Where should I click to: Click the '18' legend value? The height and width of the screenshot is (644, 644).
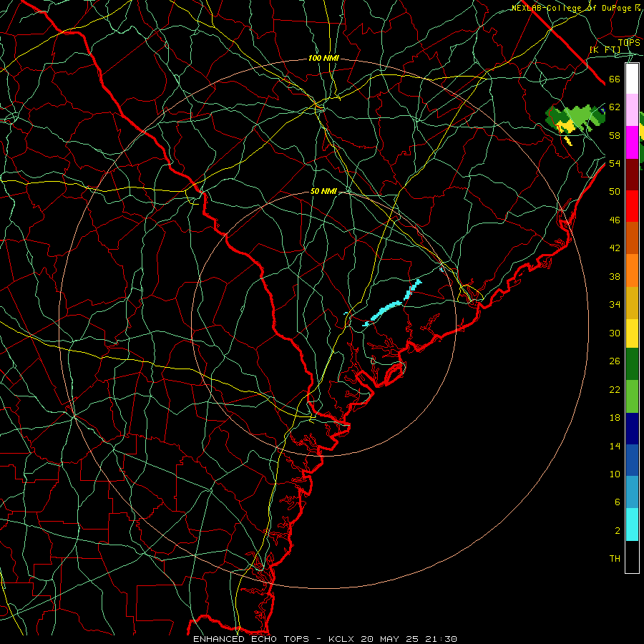(615, 418)
